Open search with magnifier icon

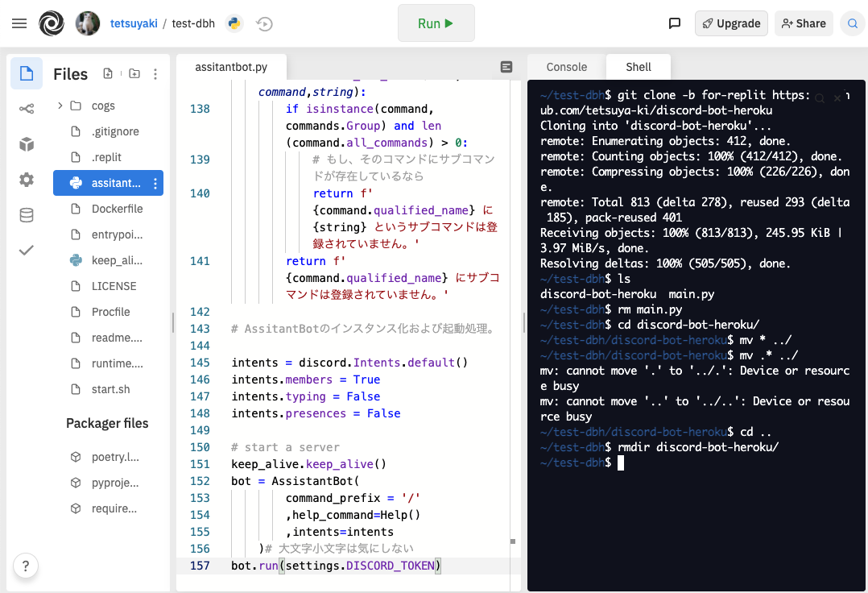click(x=853, y=23)
